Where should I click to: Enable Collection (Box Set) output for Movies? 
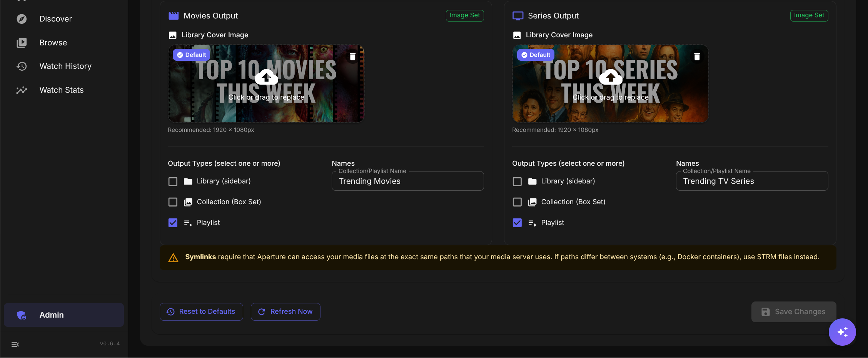click(173, 202)
